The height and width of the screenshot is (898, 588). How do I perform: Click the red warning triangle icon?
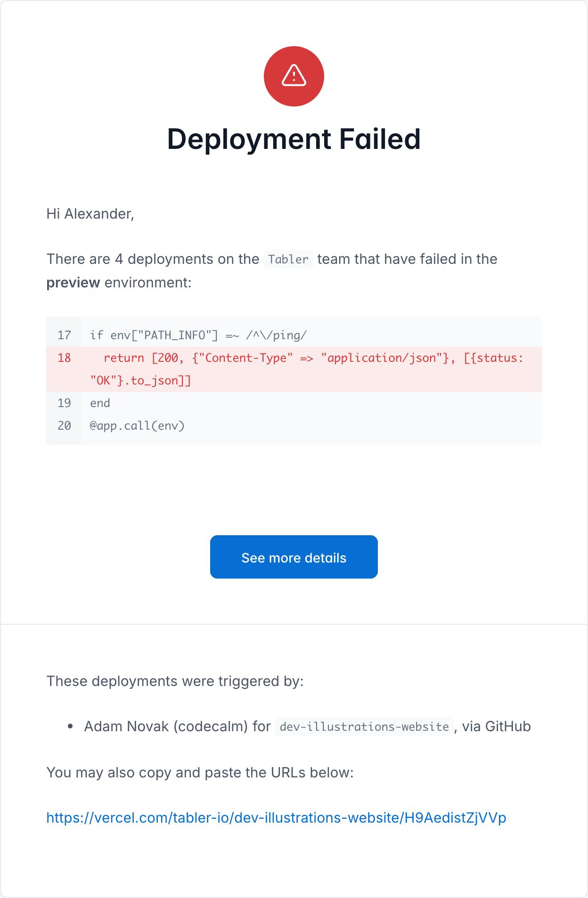[294, 76]
